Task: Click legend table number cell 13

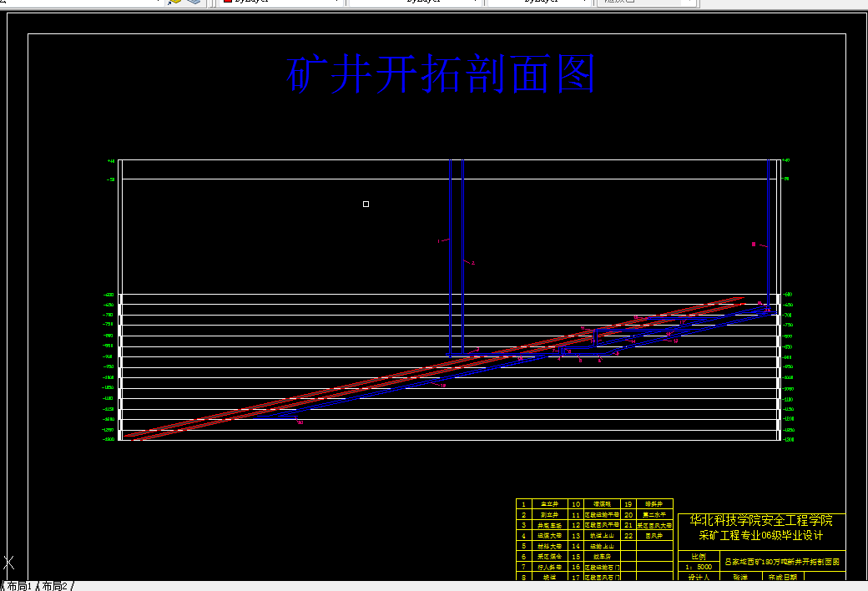Action: 576,536
